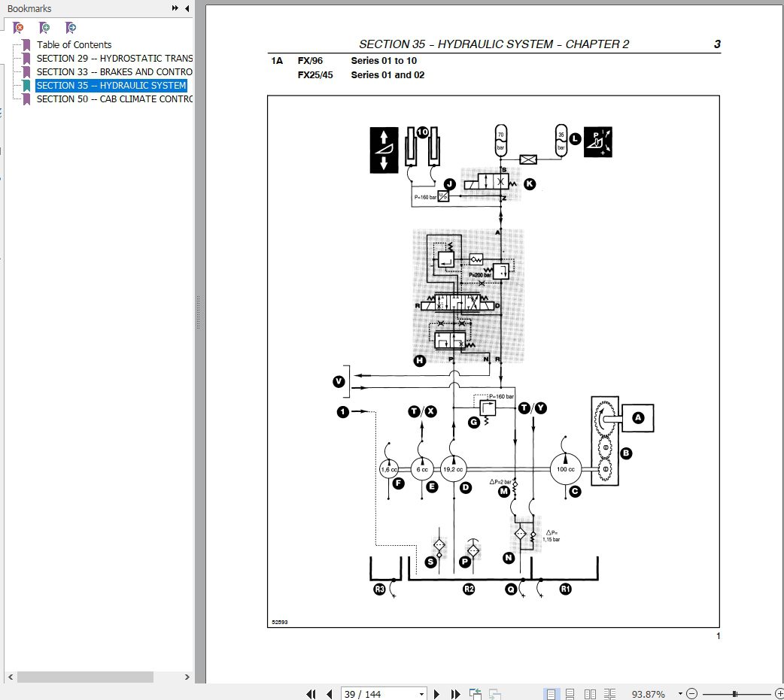Go to selected bookmark in document
784x700 pixels.
tap(71, 28)
